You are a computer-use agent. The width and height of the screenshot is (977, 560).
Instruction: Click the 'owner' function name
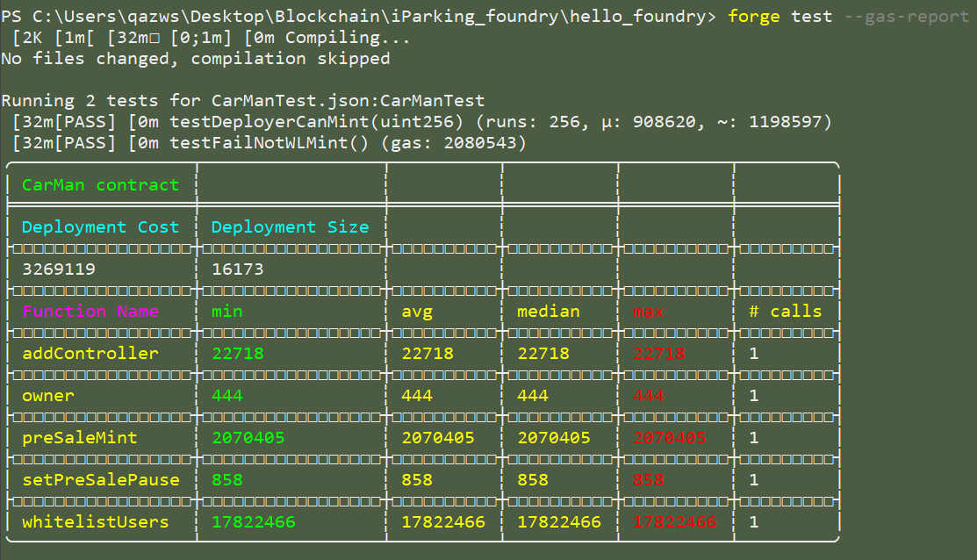pos(48,396)
